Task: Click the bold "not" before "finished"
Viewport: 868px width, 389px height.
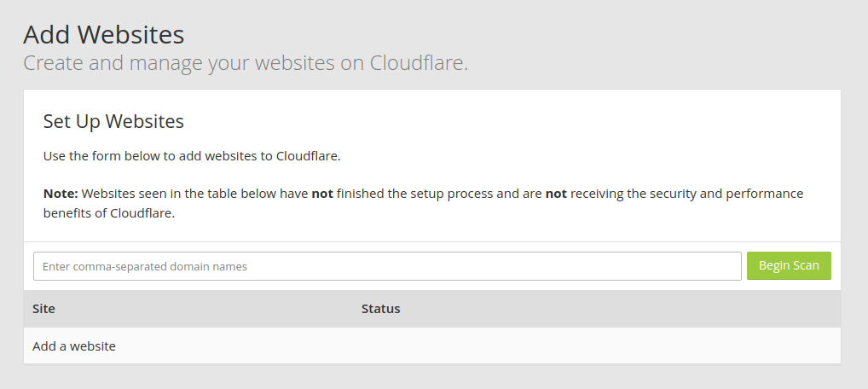Action: [322, 194]
